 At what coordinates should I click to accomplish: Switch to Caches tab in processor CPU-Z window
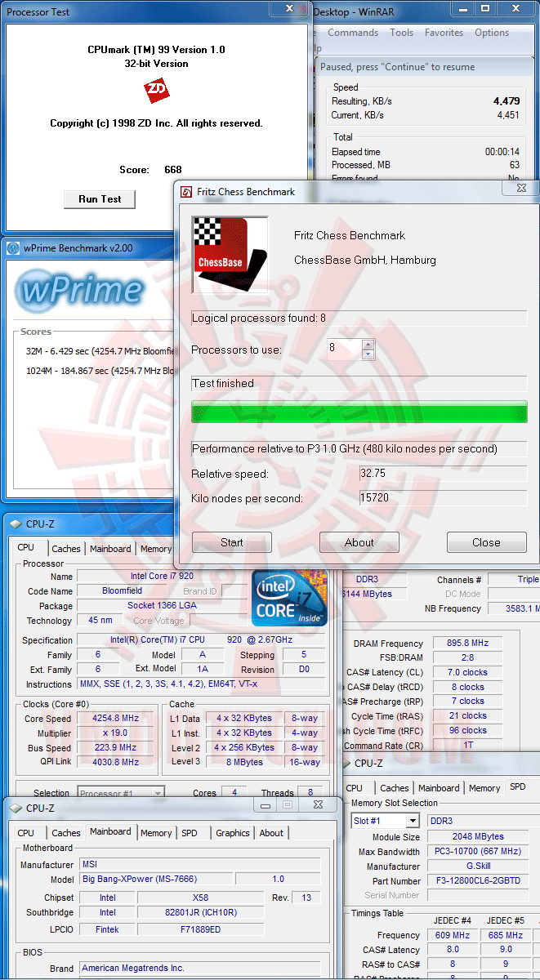(66, 549)
